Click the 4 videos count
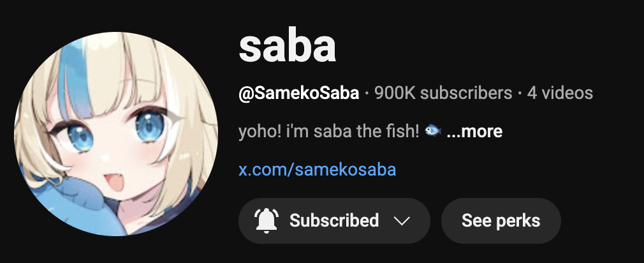Viewport: 644px width, 263px height. [560, 93]
